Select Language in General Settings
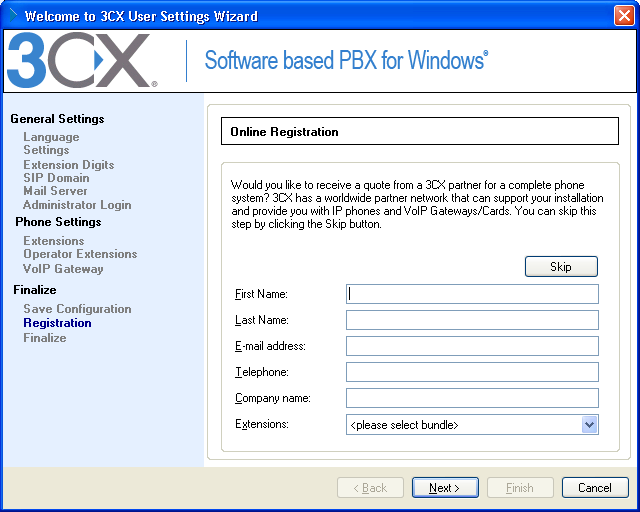 click(x=51, y=137)
